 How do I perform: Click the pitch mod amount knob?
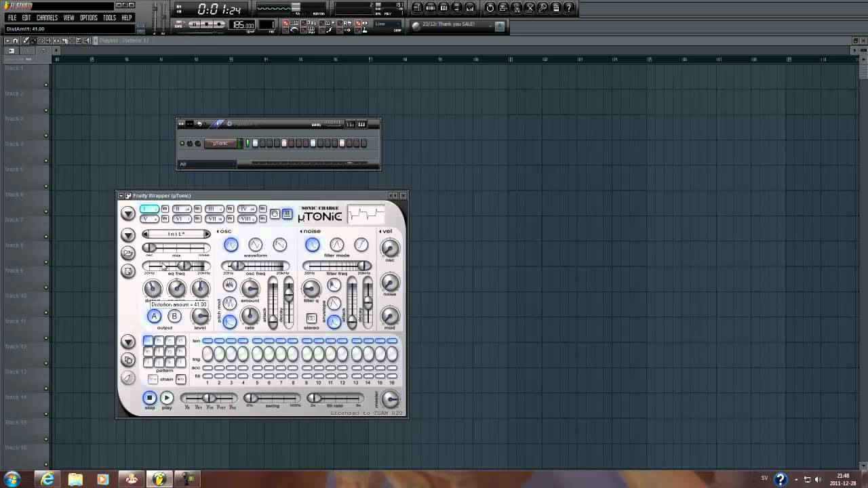250,289
